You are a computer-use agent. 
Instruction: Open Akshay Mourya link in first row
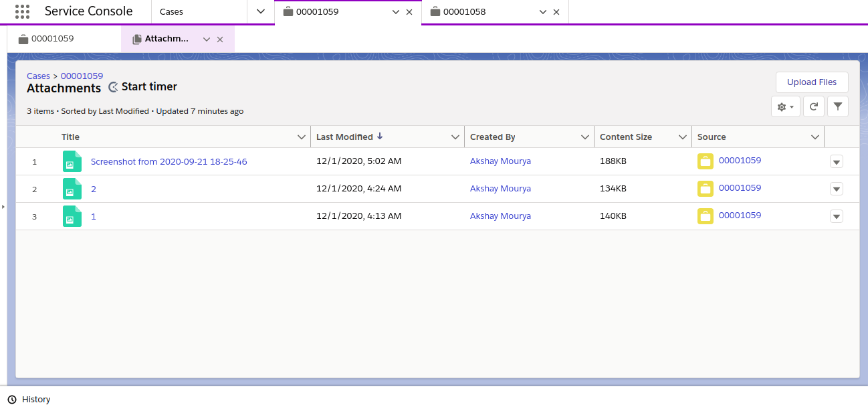tap(500, 161)
